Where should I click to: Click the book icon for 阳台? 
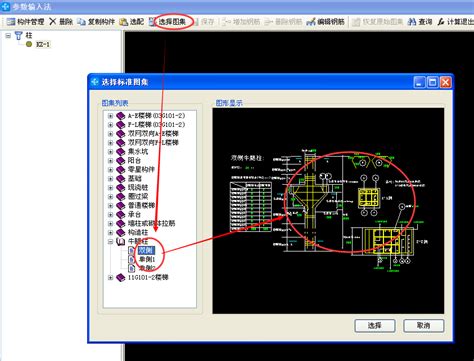(121, 161)
